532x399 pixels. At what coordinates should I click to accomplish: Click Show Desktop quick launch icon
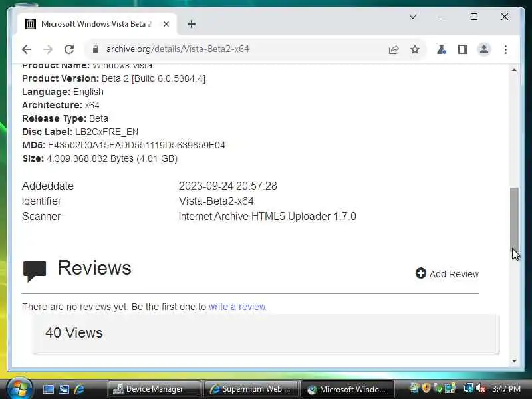coord(48,389)
